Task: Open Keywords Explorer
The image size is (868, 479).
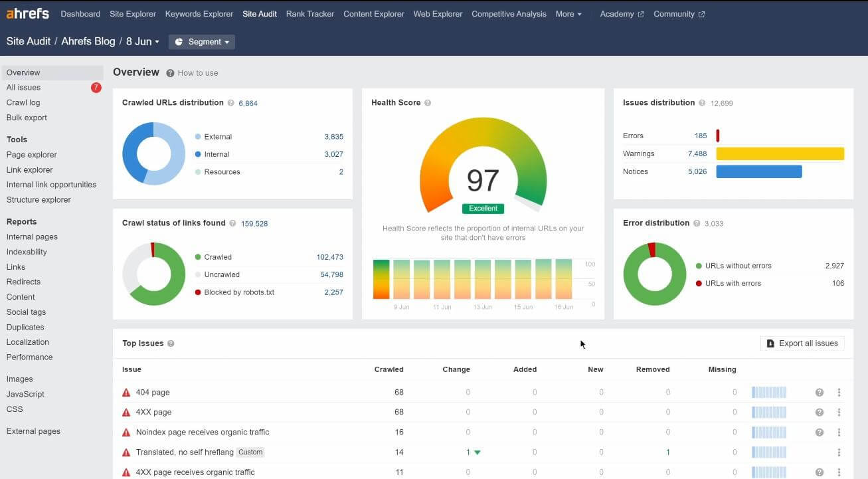Action: point(199,14)
